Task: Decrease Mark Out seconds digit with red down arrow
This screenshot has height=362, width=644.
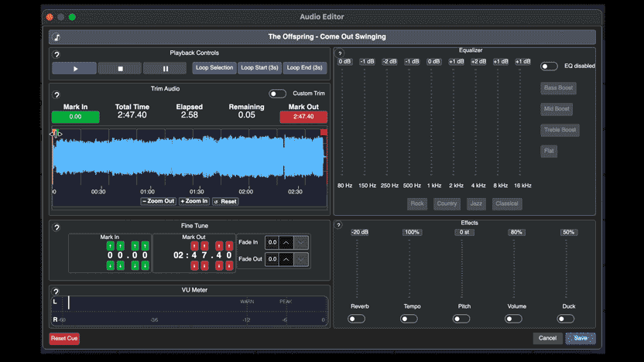Action: coord(204,265)
